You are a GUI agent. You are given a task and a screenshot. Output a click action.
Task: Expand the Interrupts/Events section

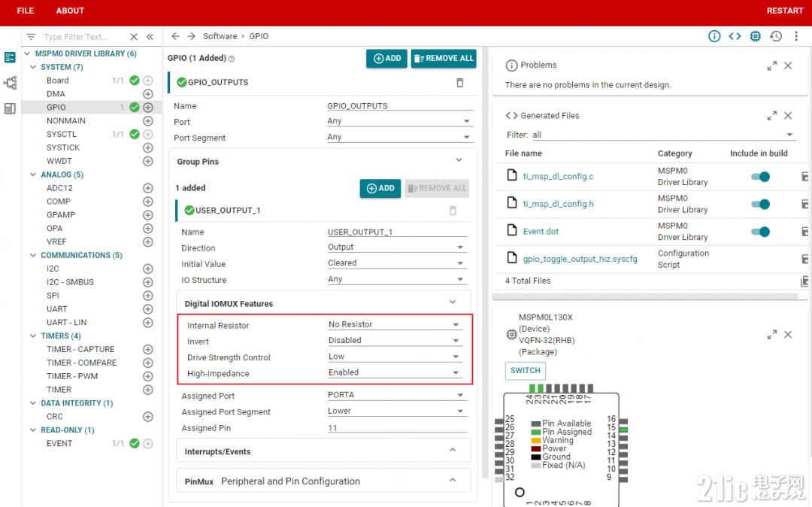click(x=453, y=450)
